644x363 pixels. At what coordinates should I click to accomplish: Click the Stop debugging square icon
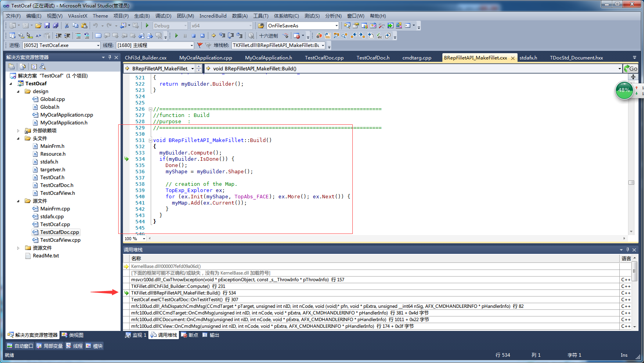(193, 36)
